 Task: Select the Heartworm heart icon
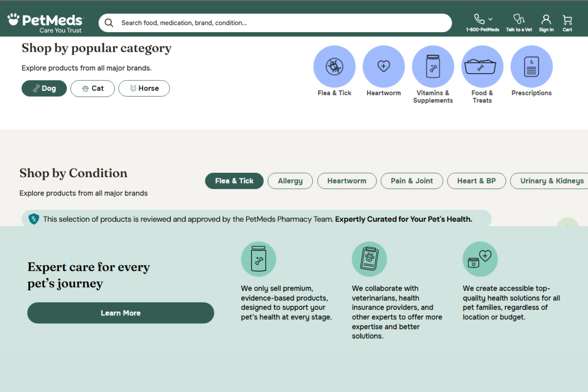click(x=384, y=66)
